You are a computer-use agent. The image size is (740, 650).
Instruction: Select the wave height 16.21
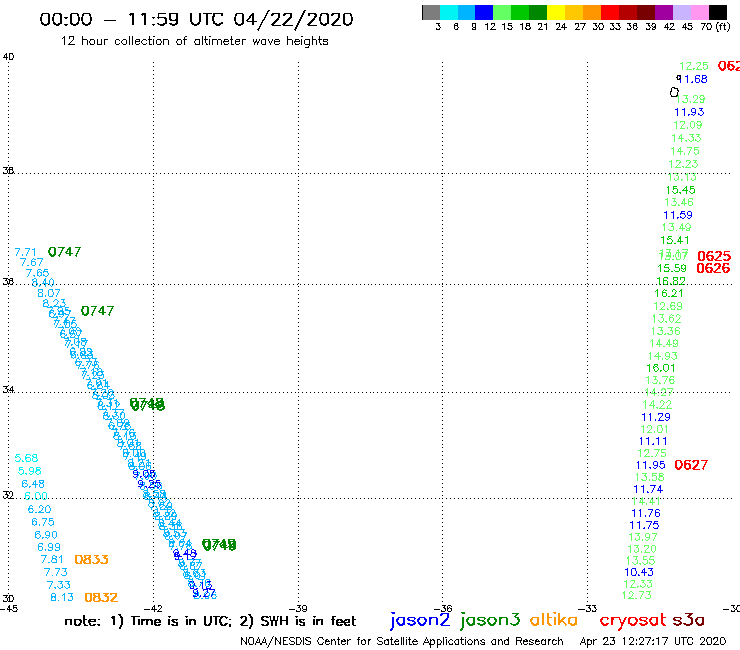[669, 293]
